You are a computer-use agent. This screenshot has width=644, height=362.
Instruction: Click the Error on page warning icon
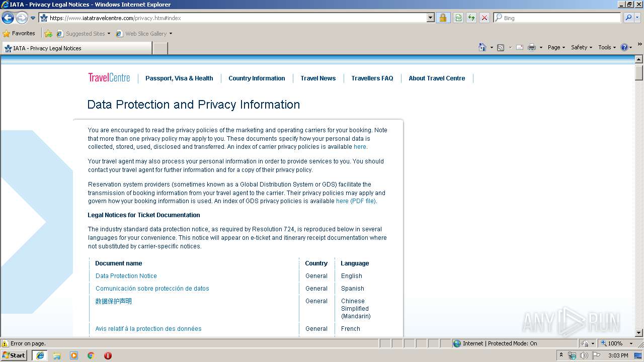(5, 343)
